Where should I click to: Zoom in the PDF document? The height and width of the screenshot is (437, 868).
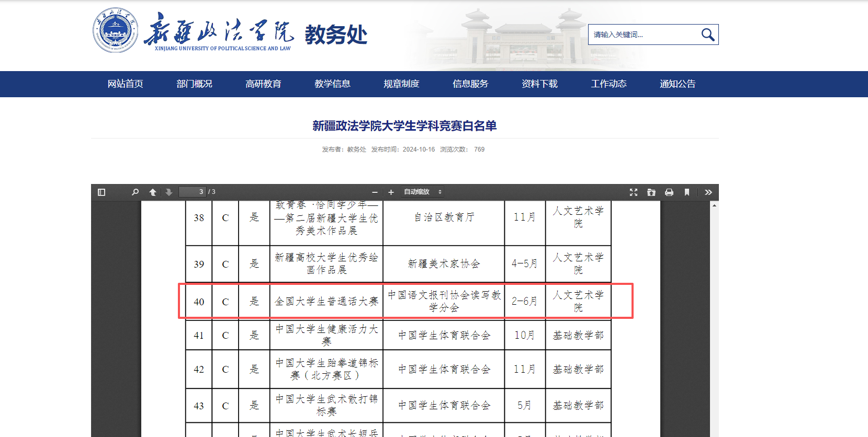click(x=391, y=192)
